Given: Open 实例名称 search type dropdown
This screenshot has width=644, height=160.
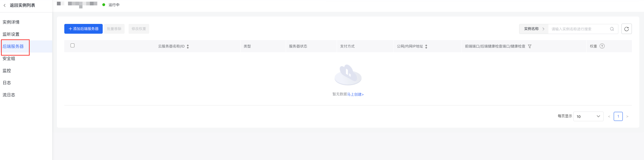Looking at the screenshot, I should point(534,29).
